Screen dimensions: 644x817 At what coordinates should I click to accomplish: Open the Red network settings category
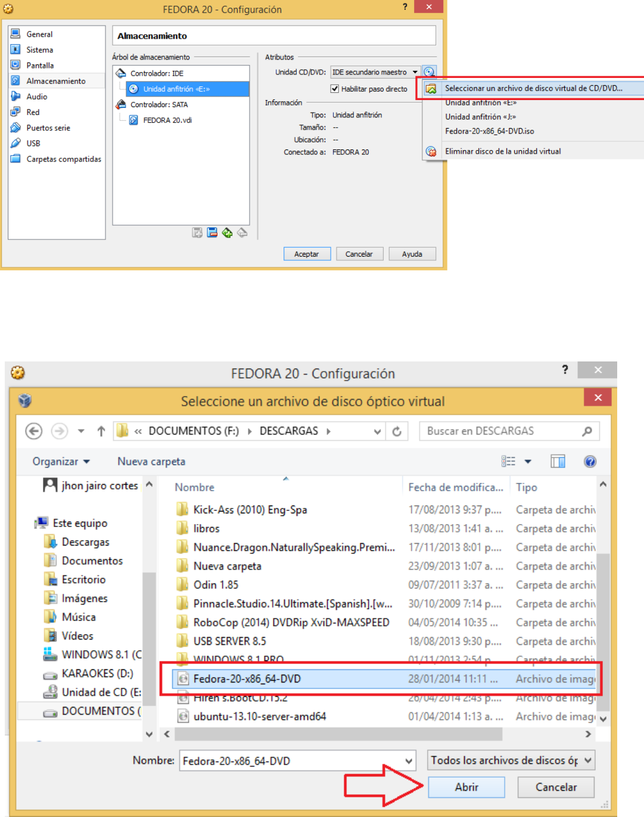pos(33,111)
